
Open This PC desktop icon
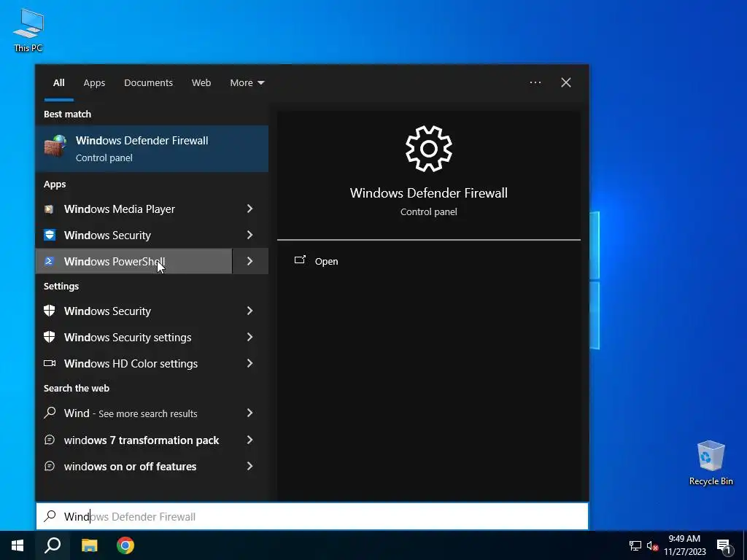pyautogui.click(x=28, y=29)
